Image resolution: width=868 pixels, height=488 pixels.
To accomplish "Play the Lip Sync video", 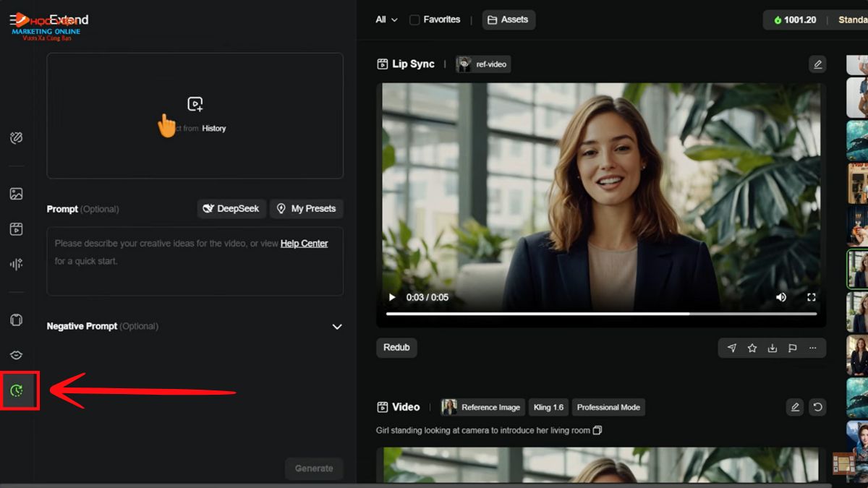I will point(392,297).
